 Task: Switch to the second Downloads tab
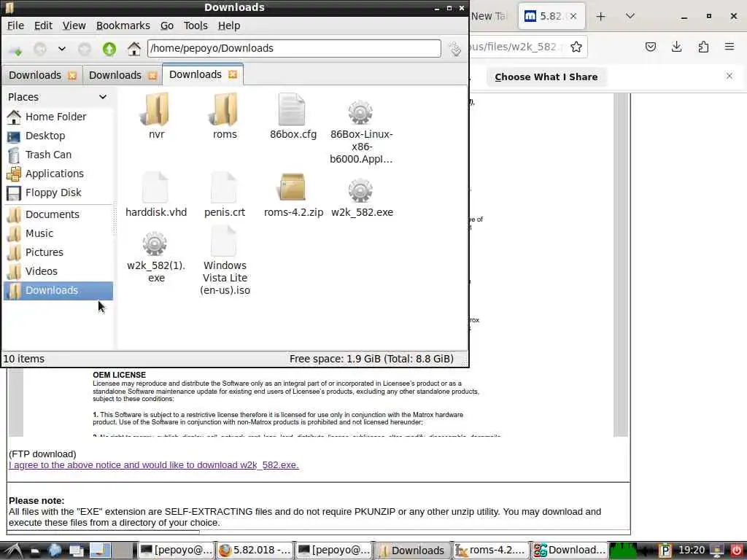point(115,75)
